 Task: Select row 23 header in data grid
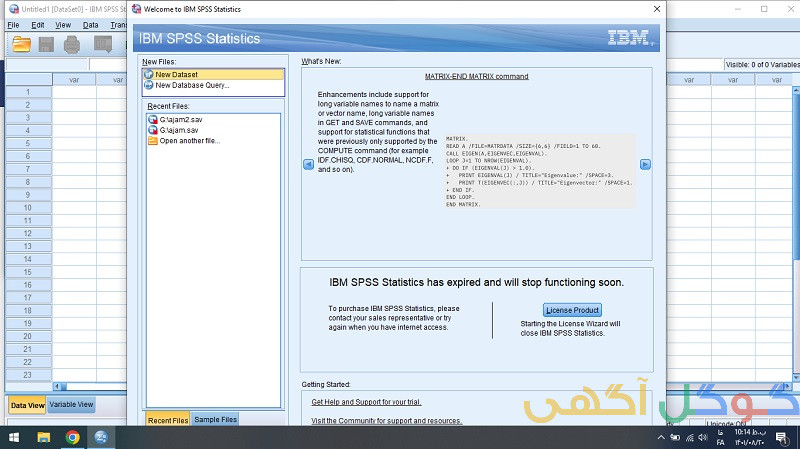(28, 375)
